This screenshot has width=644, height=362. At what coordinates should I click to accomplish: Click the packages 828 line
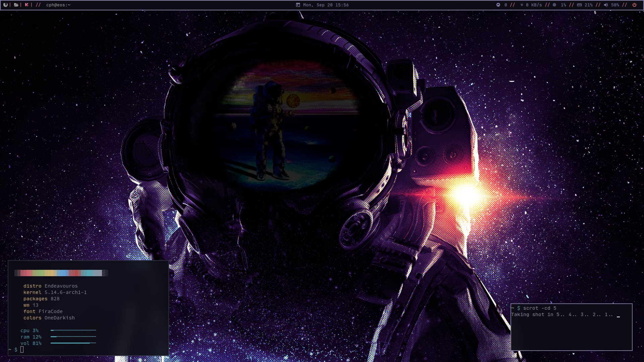coord(41,299)
